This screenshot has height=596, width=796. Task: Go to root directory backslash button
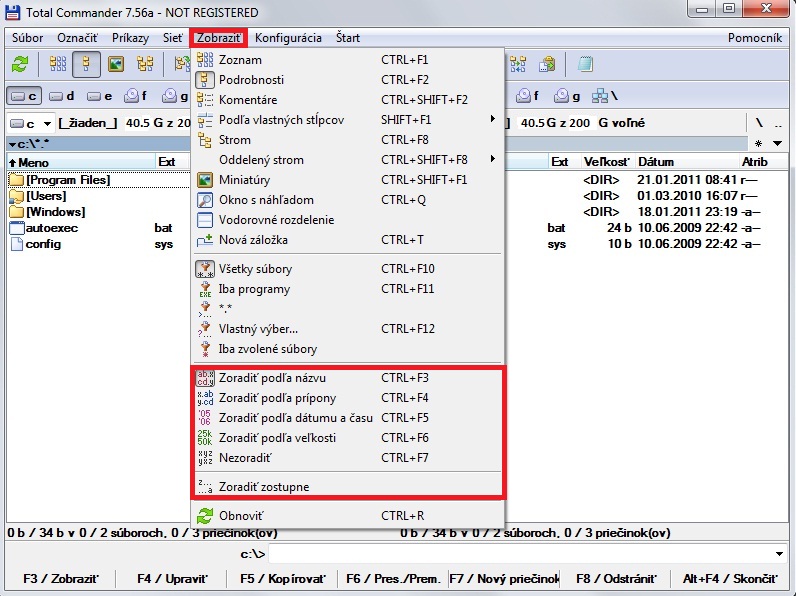(759, 123)
